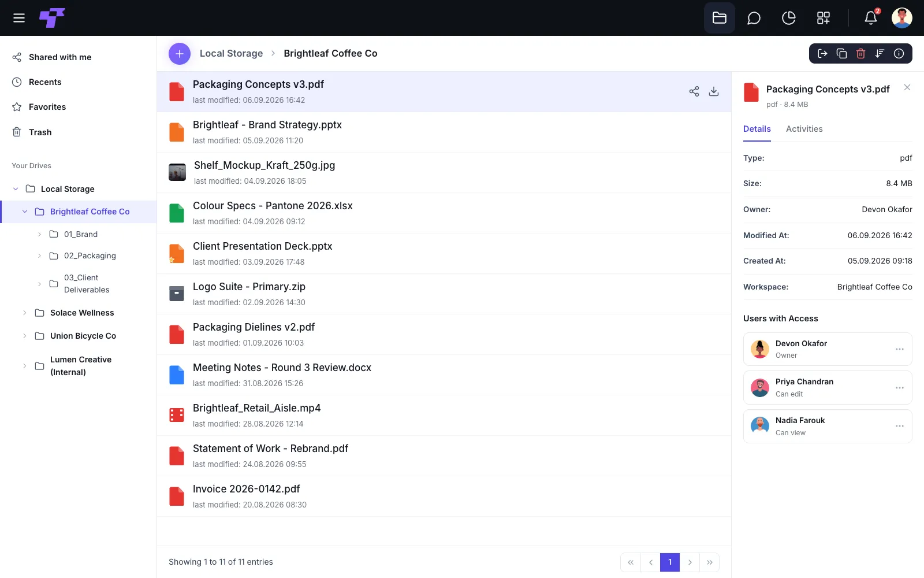Select Shelf_Mockup_Kraft_250g.jpg thumbnail
This screenshot has width=924, height=578.
pyautogui.click(x=177, y=172)
